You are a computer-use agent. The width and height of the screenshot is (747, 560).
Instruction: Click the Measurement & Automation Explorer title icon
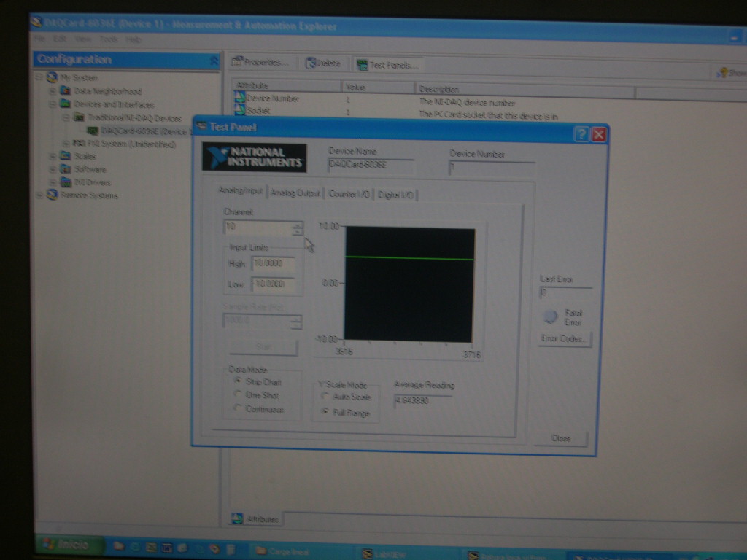click(x=36, y=21)
